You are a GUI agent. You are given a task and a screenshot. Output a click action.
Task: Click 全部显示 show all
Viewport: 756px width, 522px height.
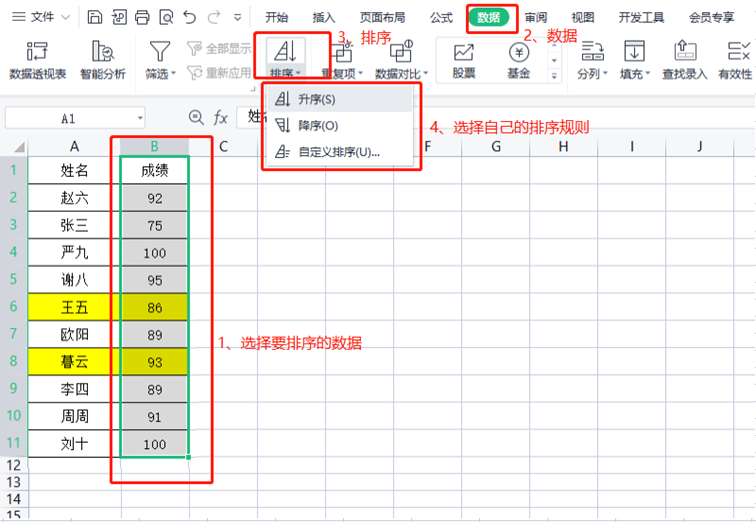pyautogui.click(x=219, y=48)
